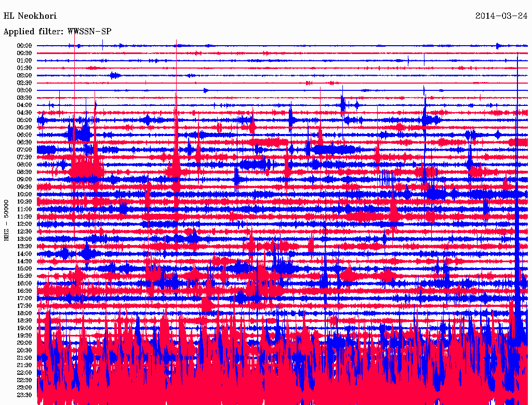
Task: Click the 08:30 time label
Action: (24, 172)
